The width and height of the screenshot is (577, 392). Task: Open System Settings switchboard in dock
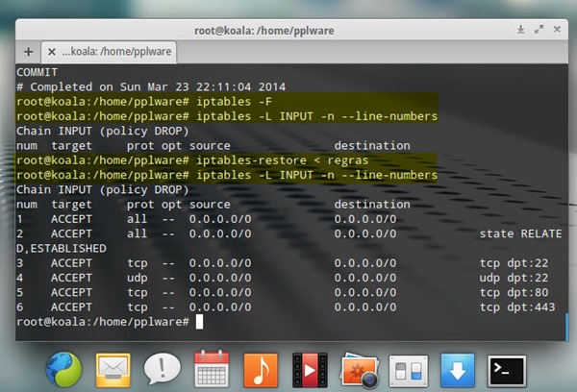click(409, 371)
